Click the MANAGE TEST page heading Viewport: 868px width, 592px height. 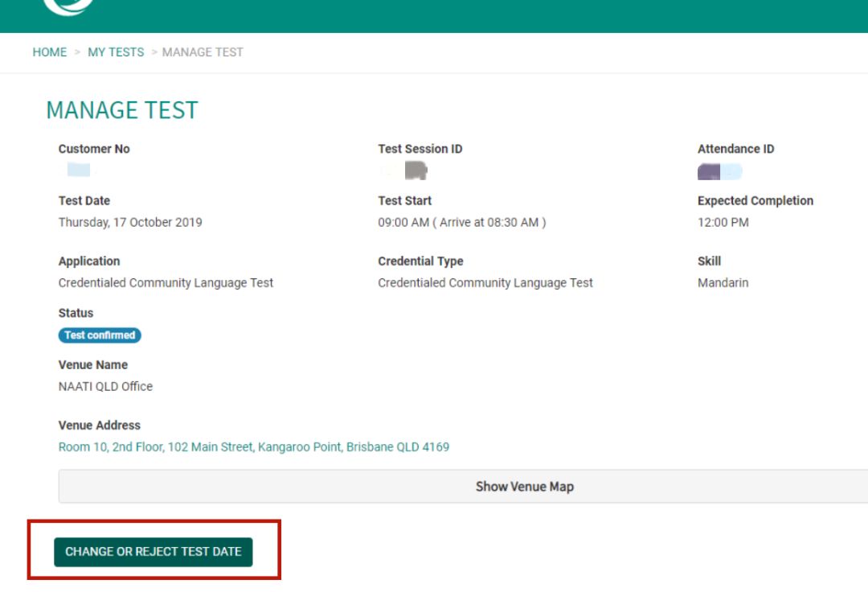click(x=122, y=110)
